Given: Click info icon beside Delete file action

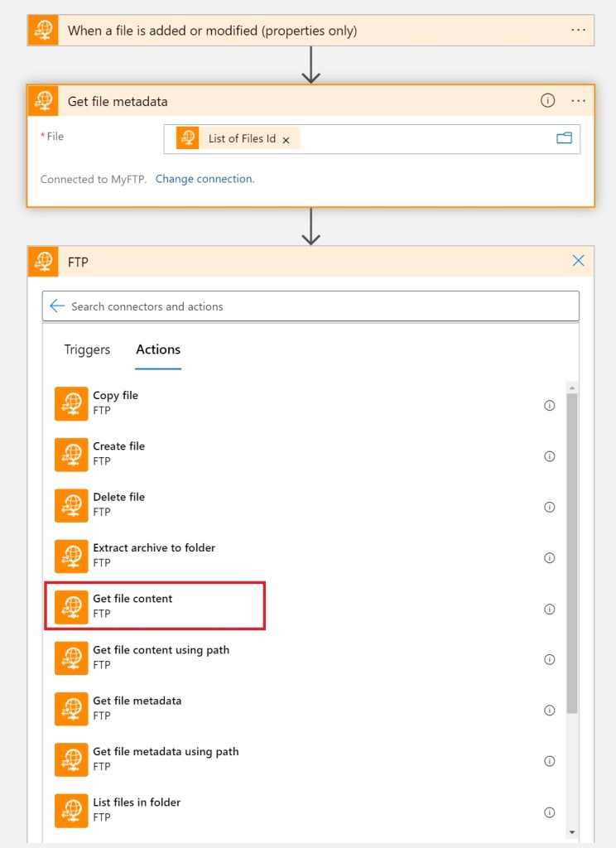Looking at the screenshot, I should [549, 507].
